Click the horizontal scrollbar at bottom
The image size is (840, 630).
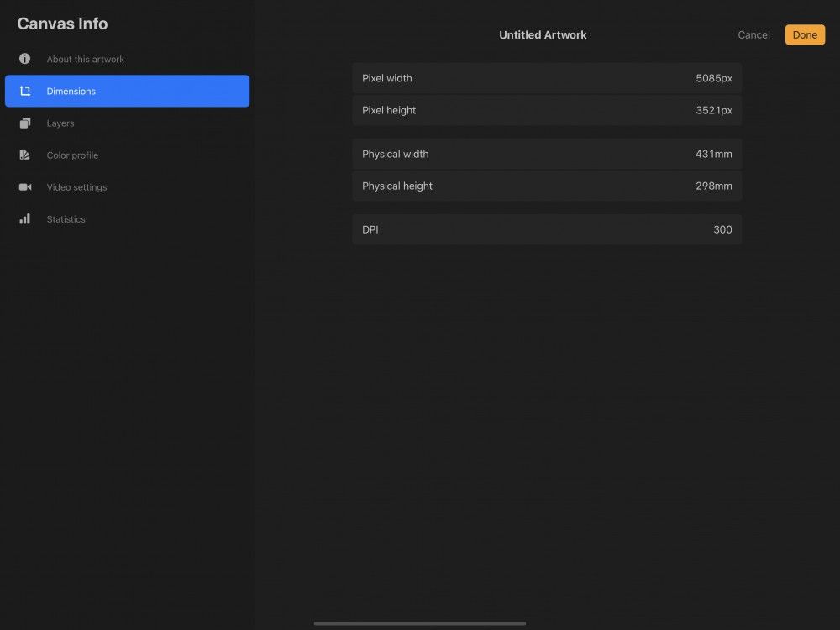[x=419, y=623]
